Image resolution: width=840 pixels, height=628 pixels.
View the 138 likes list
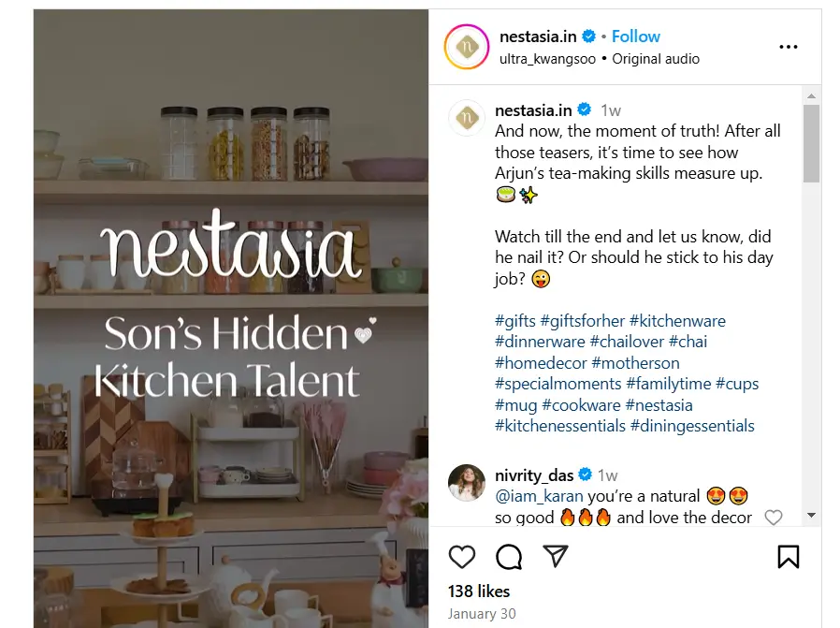click(479, 591)
